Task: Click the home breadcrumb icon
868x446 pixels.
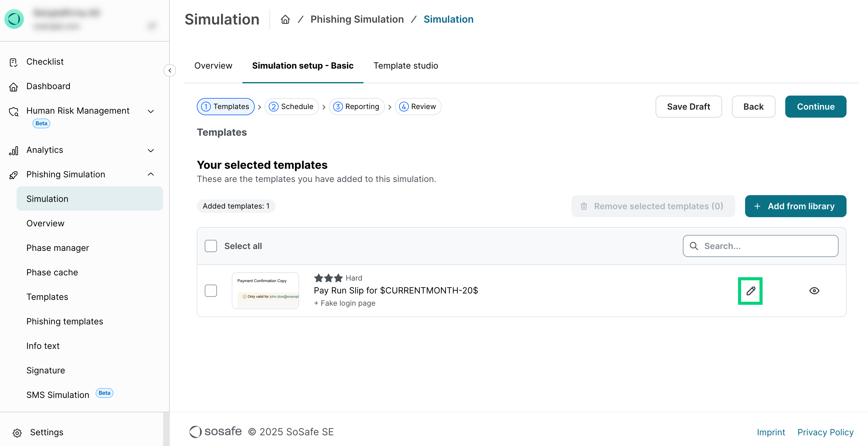Action: click(x=285, y=20)
